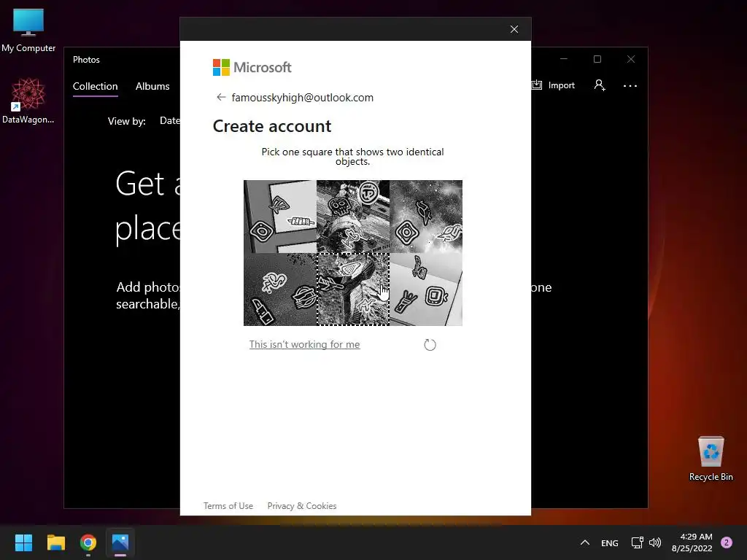This screenshot has height=560, width=747.
Task: Open volume control tray icon
Action: 655,542
